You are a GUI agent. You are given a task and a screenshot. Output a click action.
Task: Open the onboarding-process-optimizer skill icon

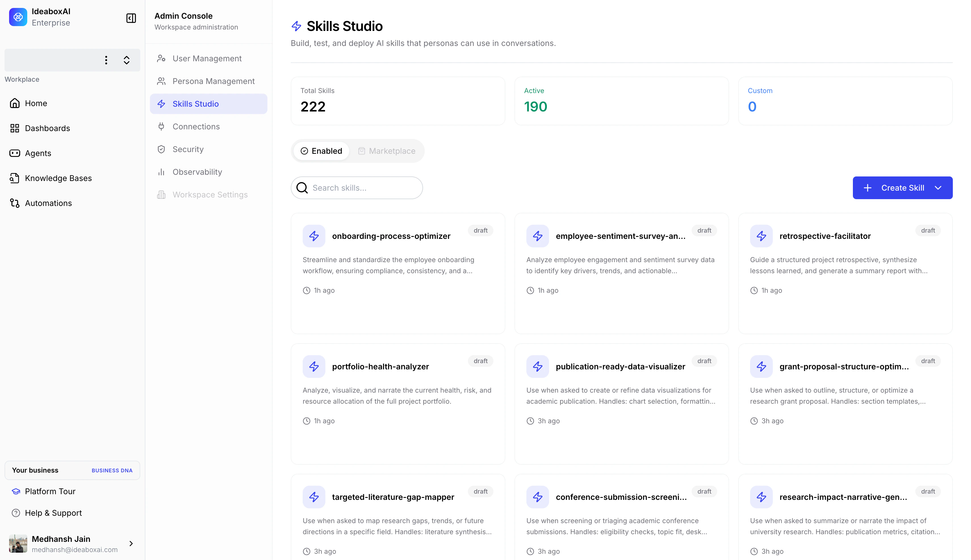tap(314, 236)
